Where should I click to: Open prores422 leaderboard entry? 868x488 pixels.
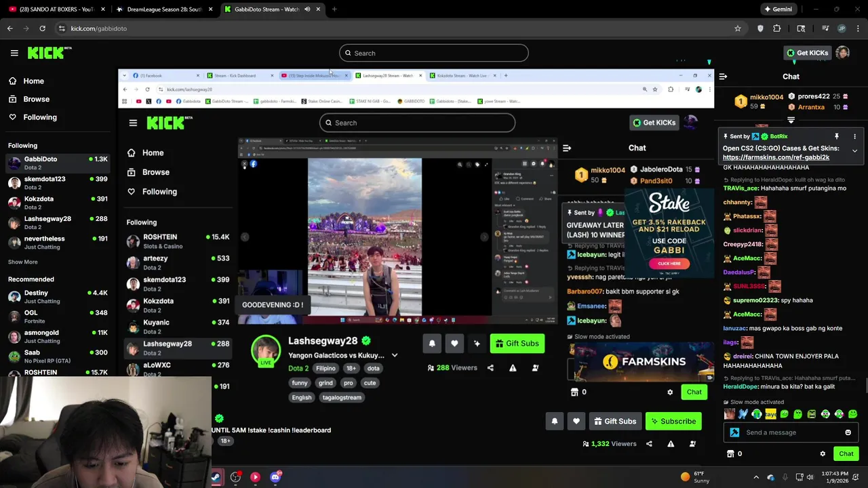(818, 96)
